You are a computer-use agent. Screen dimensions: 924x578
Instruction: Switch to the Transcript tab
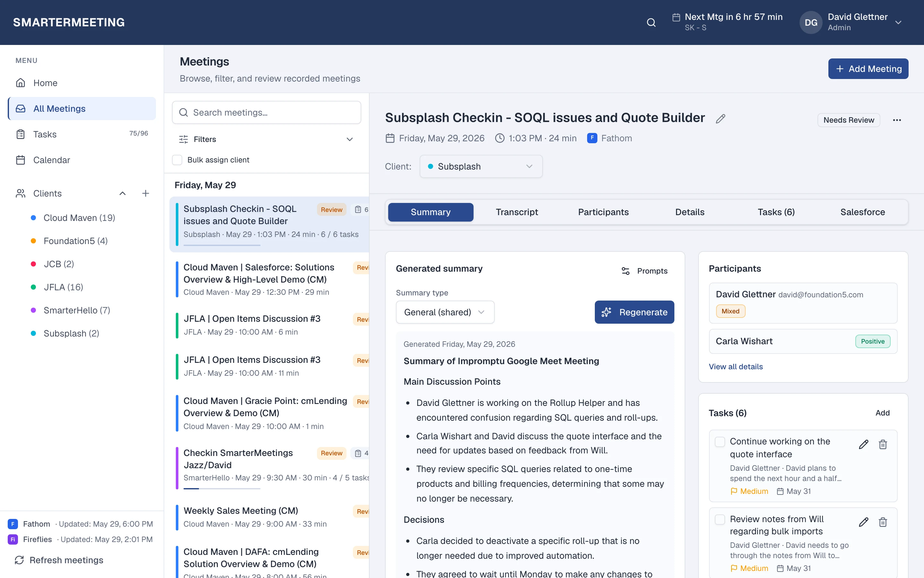coord(517,212)
